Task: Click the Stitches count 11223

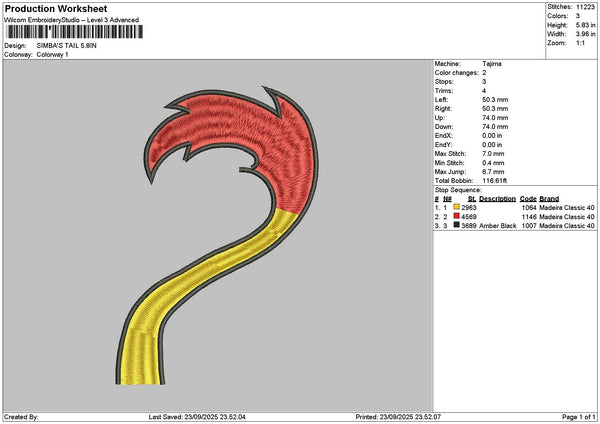Action: [585, 7]
